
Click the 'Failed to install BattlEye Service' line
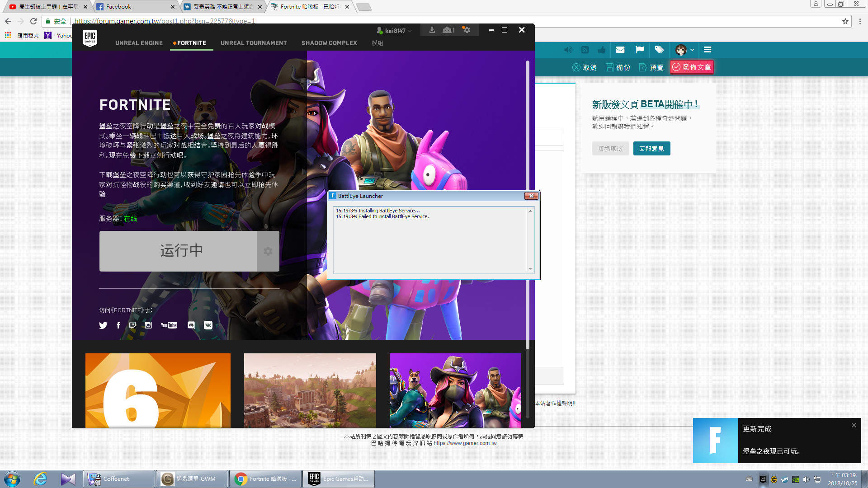point(382,217)
